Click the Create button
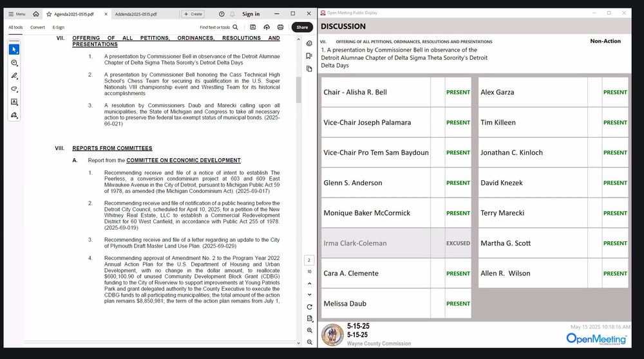Viewport: 644px width, 359px height. click(193, 14)
